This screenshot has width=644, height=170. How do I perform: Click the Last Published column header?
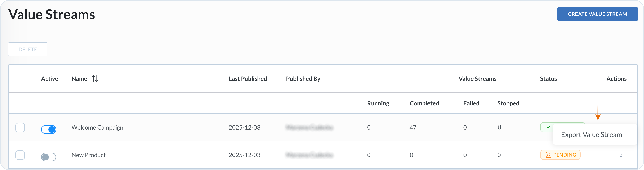click(x=247, y=79)
